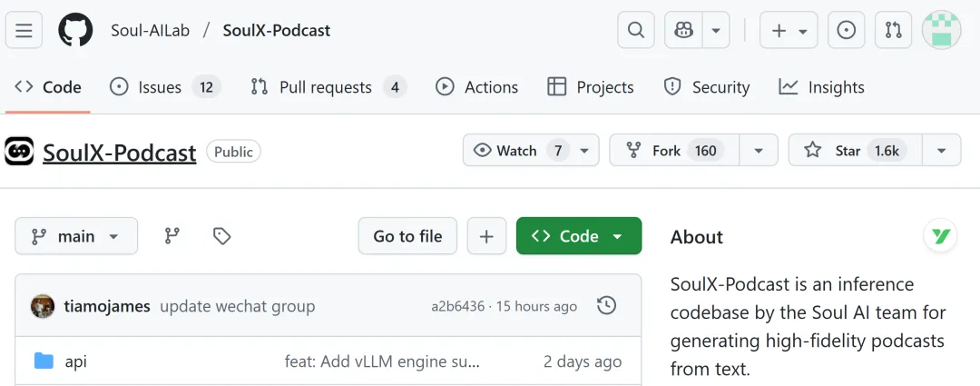View your issues circle icon
The image size is (980, 386).
pyautogui.click(x=847, y=30)
